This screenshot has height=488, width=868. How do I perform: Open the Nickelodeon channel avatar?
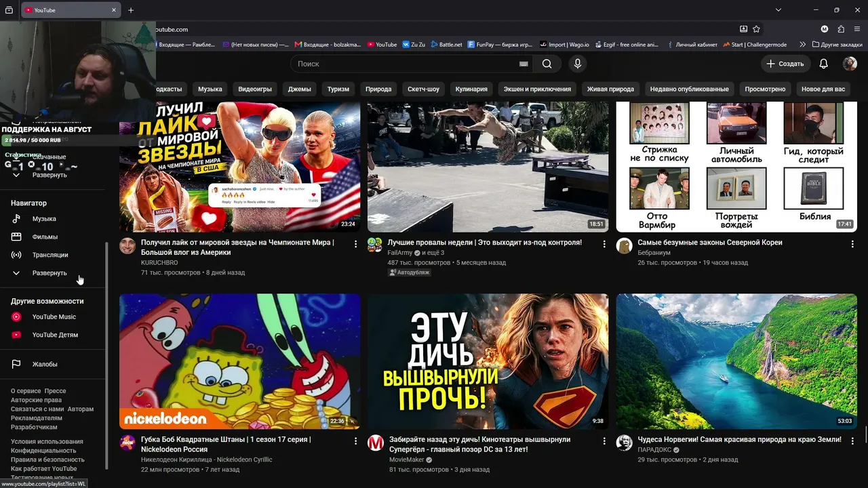click(x=127, y=443)
